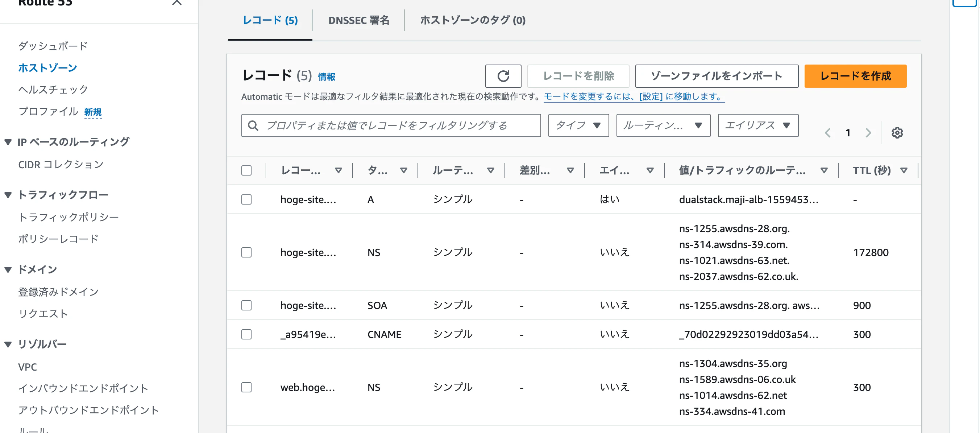Image resolution: width=980 pixels, height=433 pixels.
Task: Collapse the ドメイン section
Action: tap(8, 269)
